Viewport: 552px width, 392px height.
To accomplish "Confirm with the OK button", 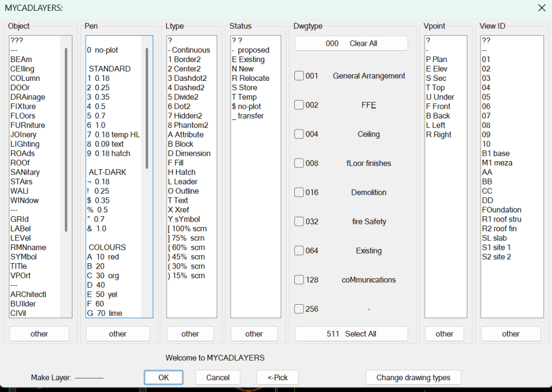I will click(x=163, y=377).
